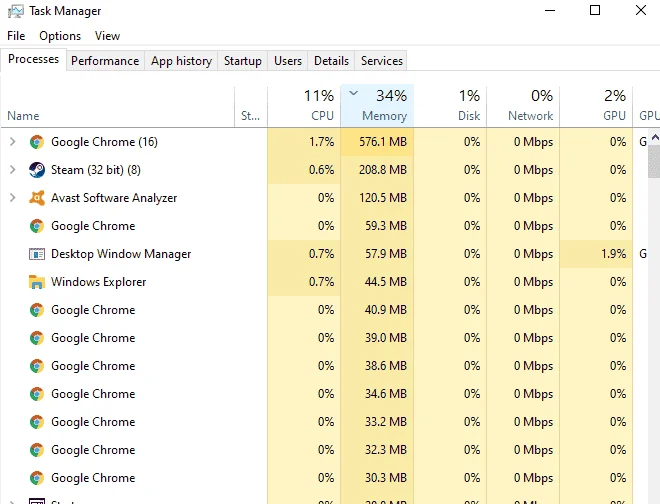The width and height of the screenshot is (660, 504).
Task: Click the 1.9% GPU value
Action: 614,254
